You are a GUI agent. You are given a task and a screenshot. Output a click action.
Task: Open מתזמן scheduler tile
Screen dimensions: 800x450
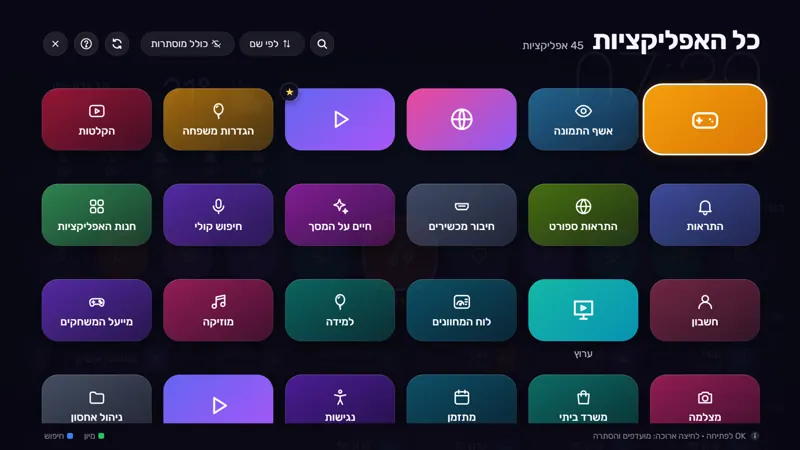click(461, 399)
